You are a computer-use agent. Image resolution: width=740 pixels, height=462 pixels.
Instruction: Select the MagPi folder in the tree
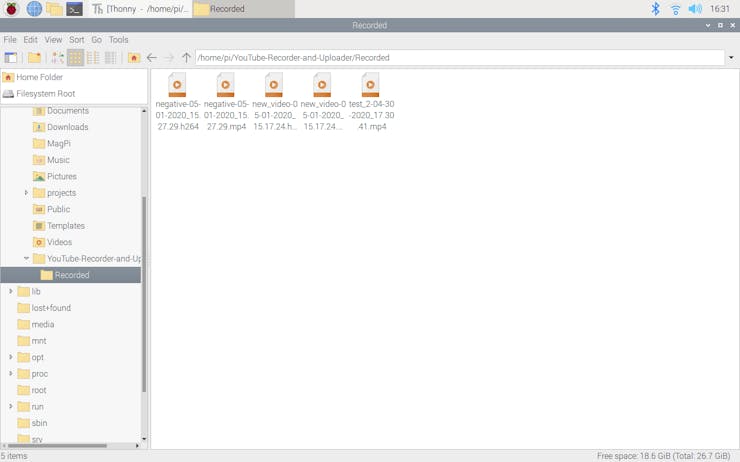coord(59,143)
